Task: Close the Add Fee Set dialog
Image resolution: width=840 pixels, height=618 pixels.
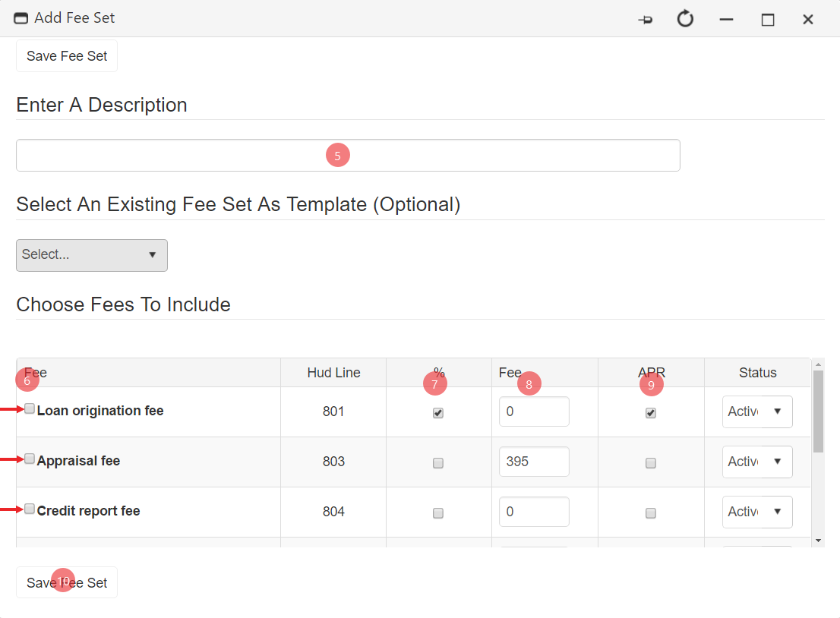Action: point(808,20)
